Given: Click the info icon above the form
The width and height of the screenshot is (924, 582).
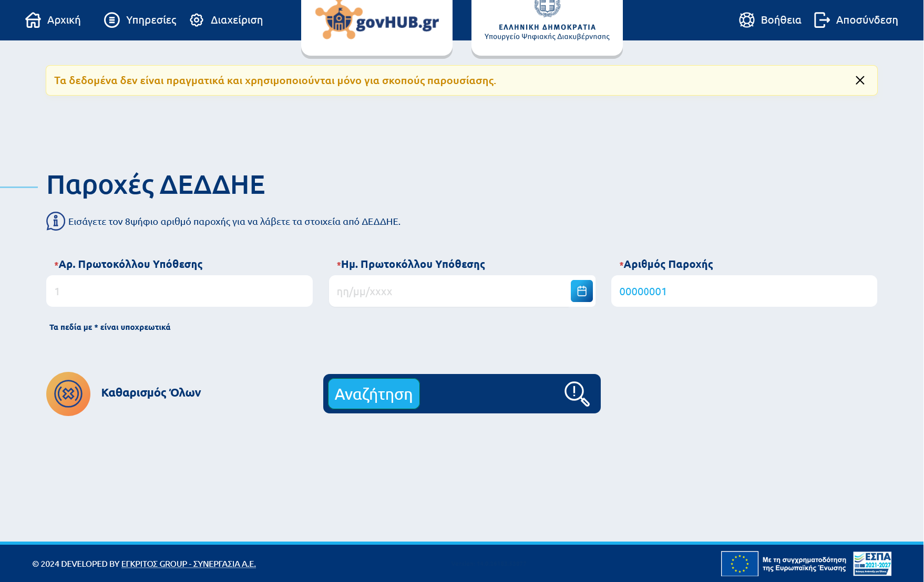Looking at the screenshot, I should pos(56,221).
